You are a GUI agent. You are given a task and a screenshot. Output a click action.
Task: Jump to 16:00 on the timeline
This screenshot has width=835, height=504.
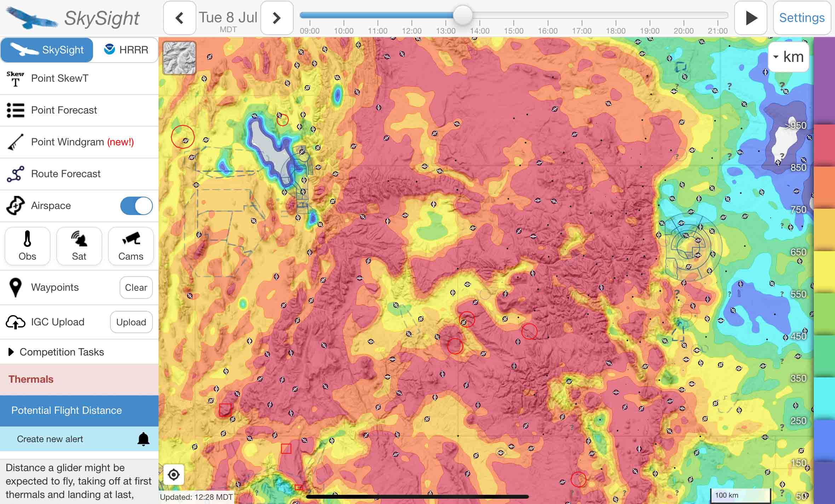548,31
